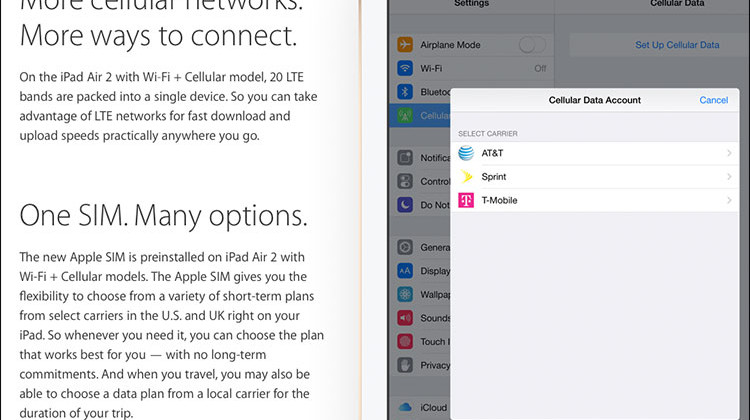Choose the AT&T carrier logo
The image size is (750, 420).
(x=466, y=153)
